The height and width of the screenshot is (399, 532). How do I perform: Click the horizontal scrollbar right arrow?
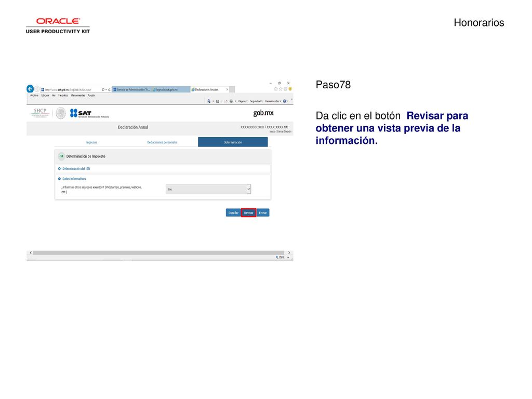[x=289, y=253]
